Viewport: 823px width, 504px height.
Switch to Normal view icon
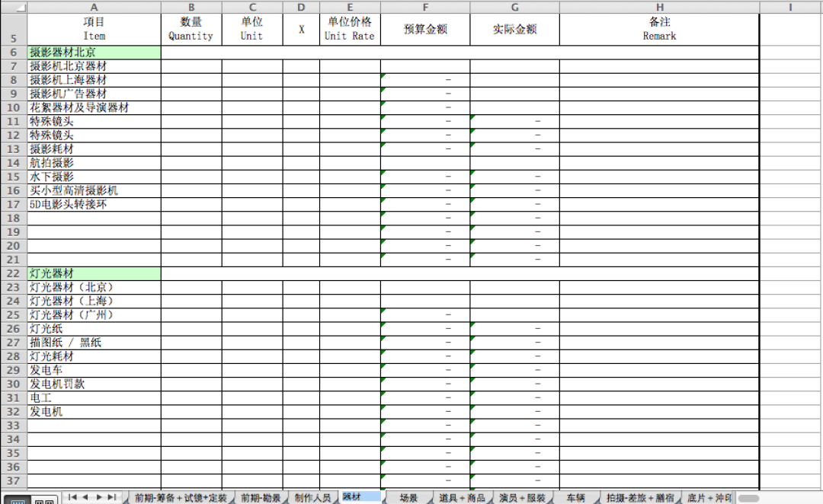[17, 499]
